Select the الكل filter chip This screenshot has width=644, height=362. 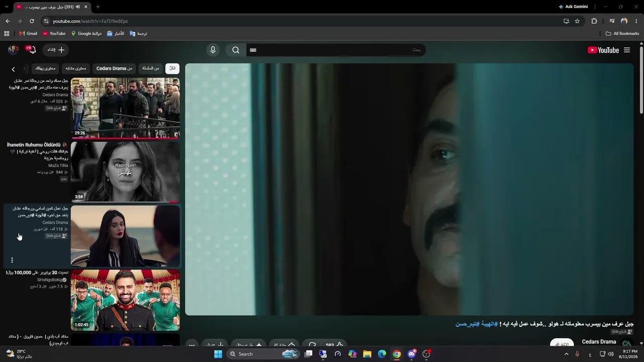coord(172,68)
